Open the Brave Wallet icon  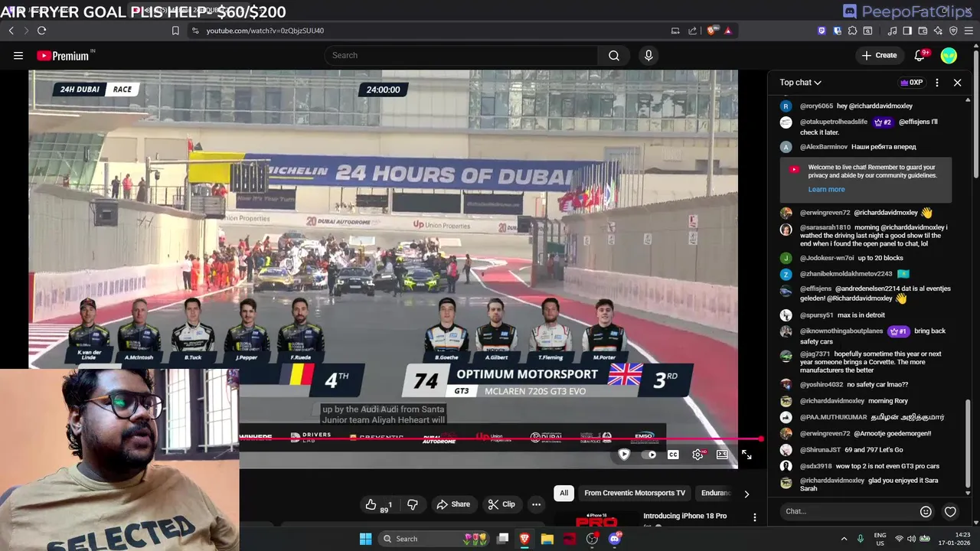pos(923,31)
